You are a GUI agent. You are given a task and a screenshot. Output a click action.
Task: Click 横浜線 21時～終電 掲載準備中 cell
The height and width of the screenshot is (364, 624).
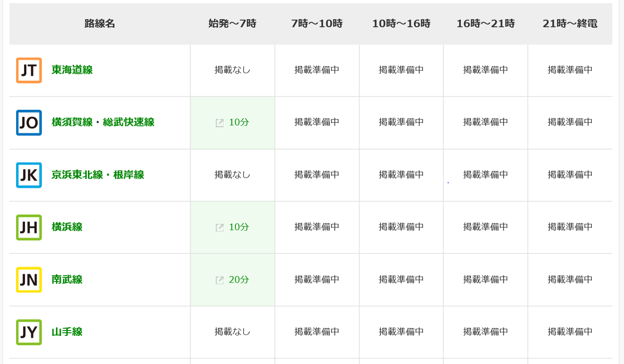pos(570,227)
